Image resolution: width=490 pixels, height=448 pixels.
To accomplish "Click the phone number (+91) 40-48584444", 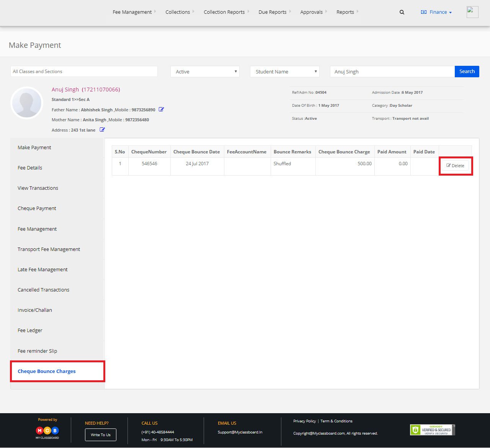I will click(158, 432).
